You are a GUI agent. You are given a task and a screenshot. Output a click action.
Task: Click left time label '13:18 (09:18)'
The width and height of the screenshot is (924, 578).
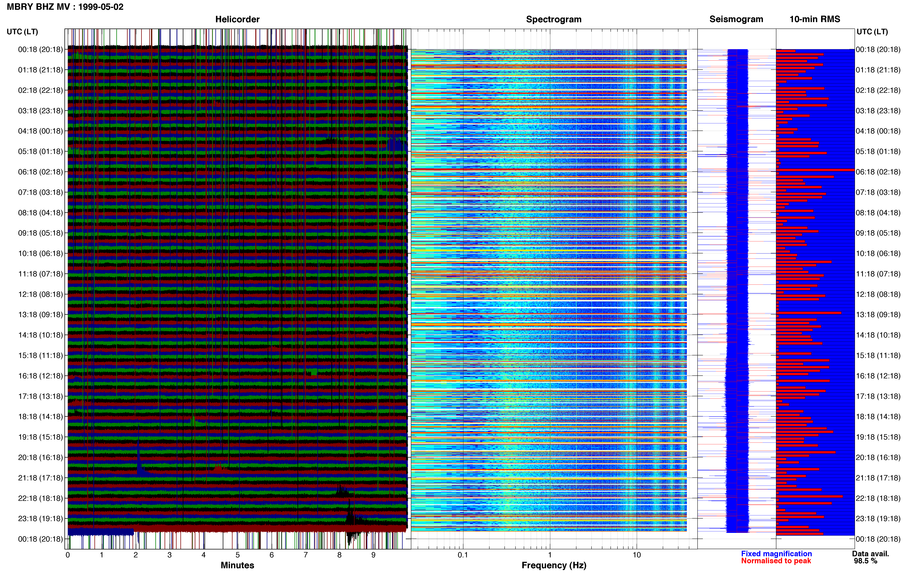[41, 315]
